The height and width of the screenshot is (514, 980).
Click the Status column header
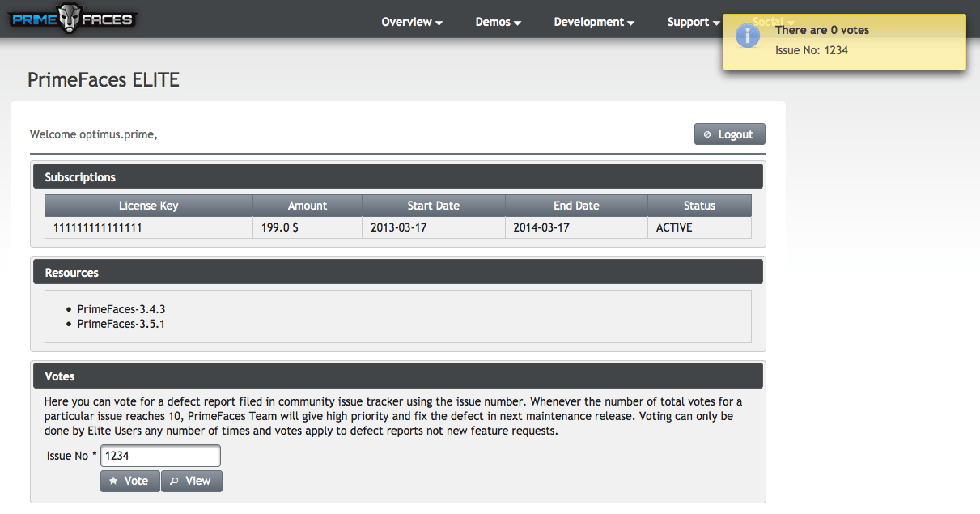point(700,206)
